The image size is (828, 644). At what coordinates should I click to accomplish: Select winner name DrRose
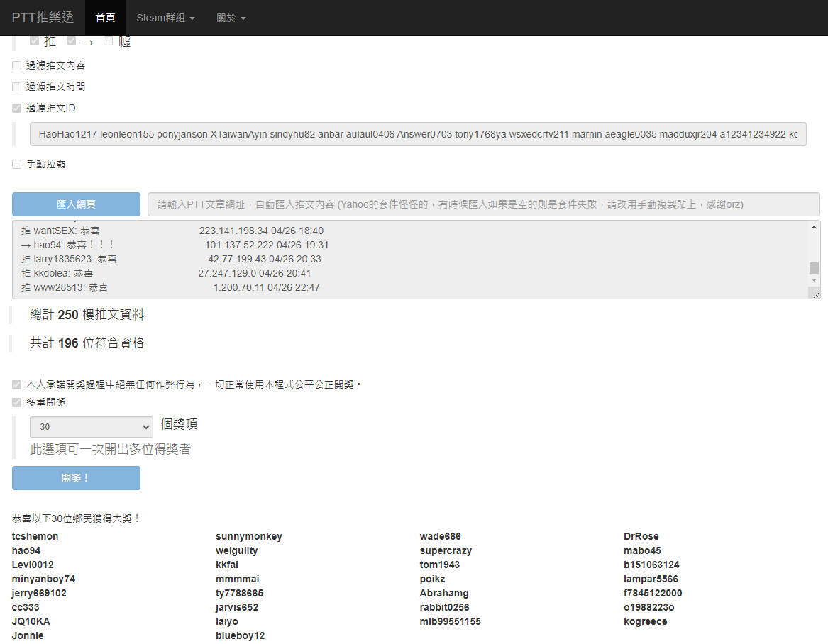point(641,536)
